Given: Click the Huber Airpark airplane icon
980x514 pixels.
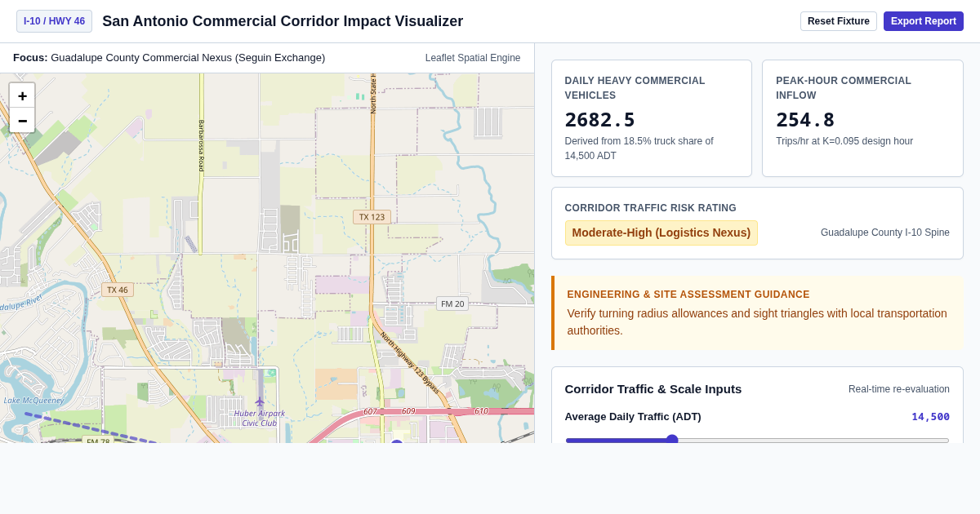Looking at the screenshot, I should coord(260,401).
